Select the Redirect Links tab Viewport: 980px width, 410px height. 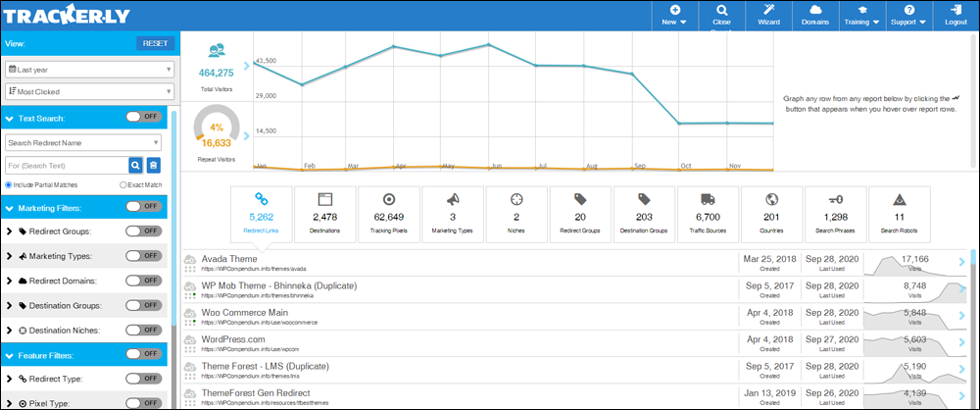pos(261,214)
